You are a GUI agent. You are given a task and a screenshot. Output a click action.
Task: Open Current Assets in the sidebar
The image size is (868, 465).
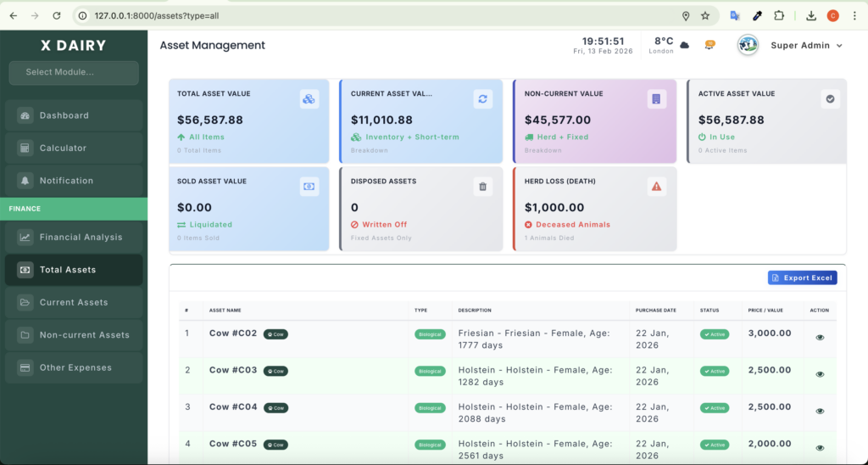[x=74, y=302]
